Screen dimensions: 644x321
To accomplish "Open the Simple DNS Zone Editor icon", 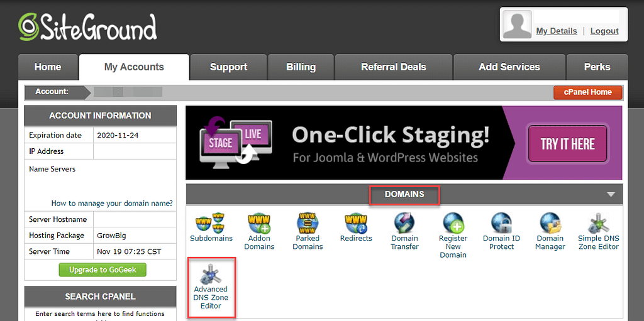I will (x=599, y=223).
